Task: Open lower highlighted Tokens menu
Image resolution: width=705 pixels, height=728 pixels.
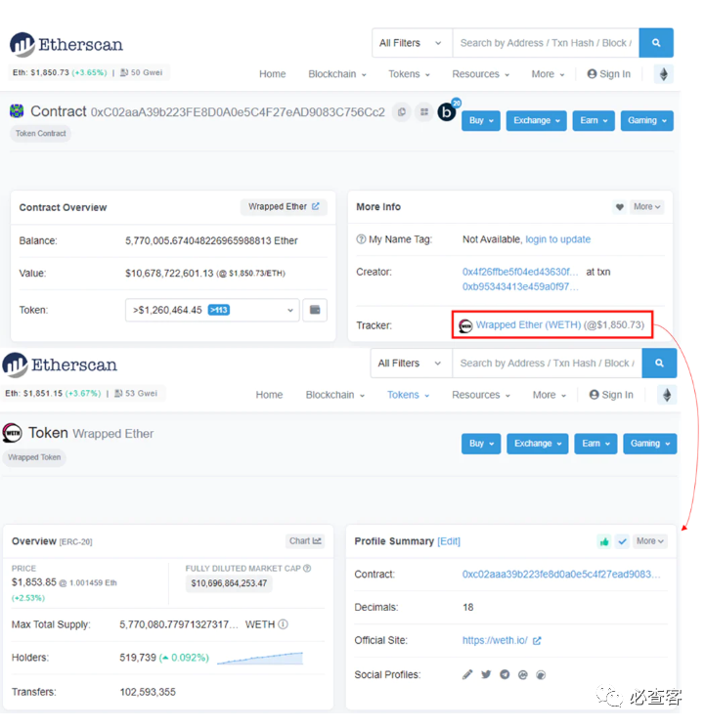Action: click(408, 395)
